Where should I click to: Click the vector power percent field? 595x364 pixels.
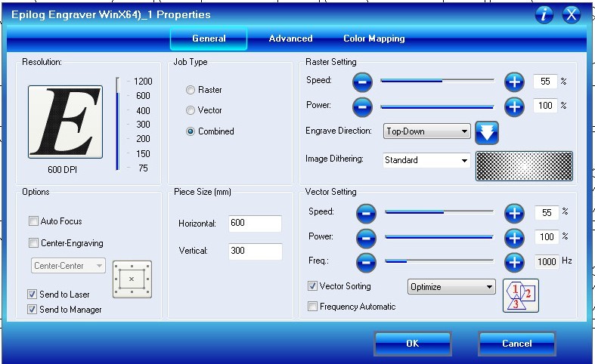coord(547,237)
